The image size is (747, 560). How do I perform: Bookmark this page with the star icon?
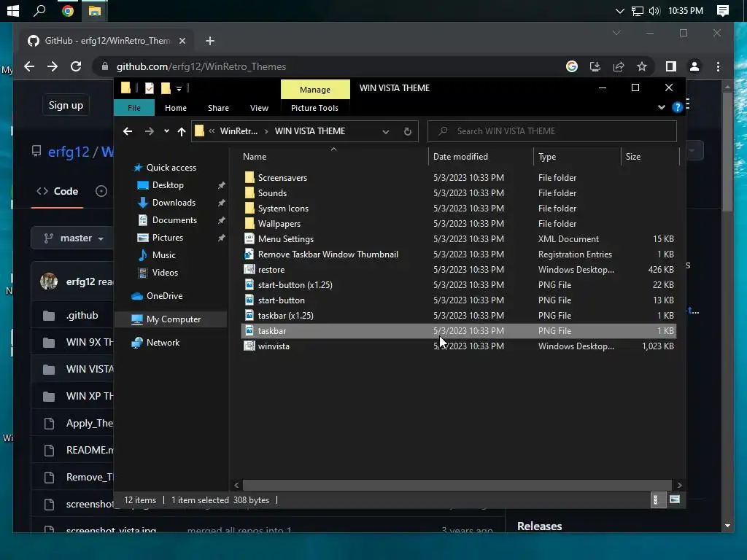coord(642,66)
